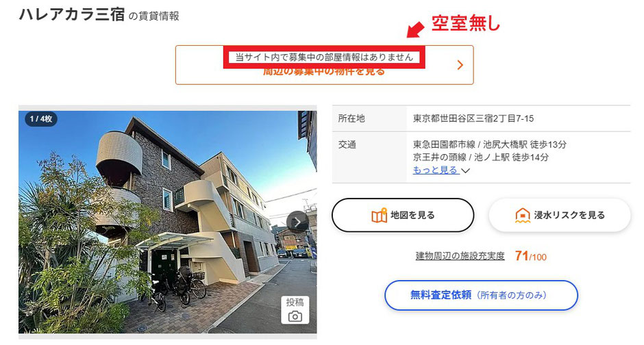Click the 地図を見る button
The width and height of the screenshot is (644, 345).
(403, 216)
